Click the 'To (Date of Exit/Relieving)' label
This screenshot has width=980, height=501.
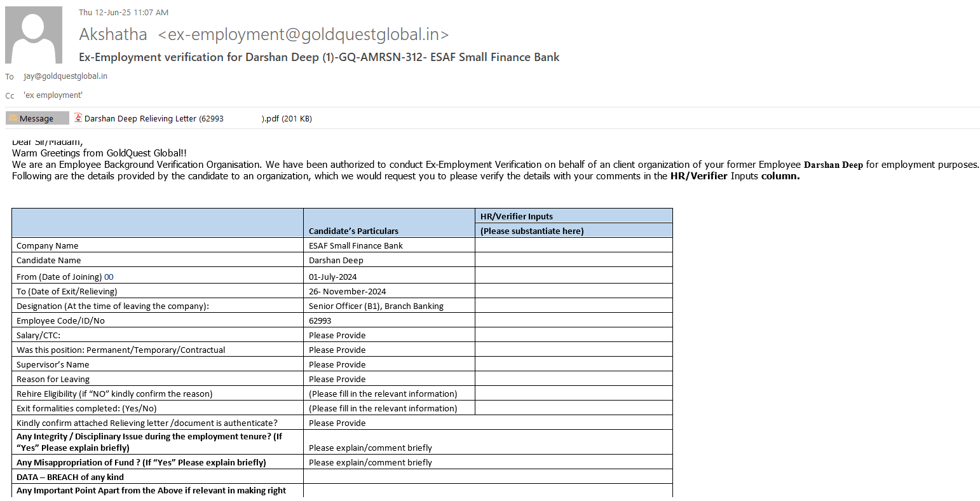[x=67, y=291]
